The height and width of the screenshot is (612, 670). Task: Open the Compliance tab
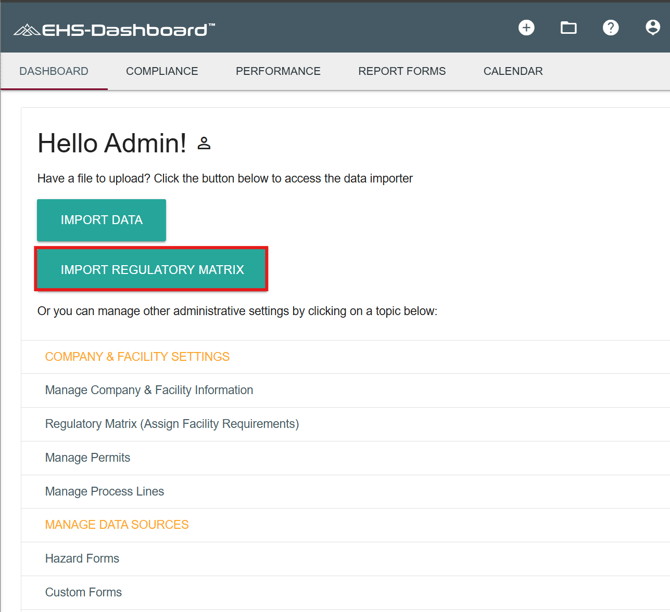[162, 71]
